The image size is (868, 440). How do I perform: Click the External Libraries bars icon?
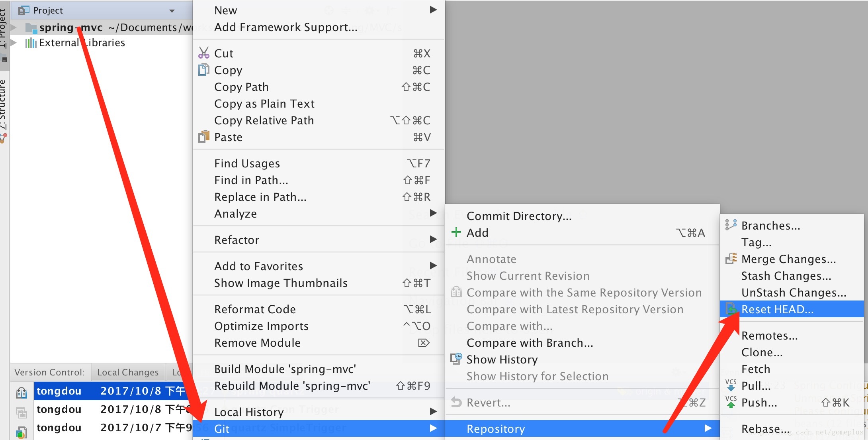pos(31,43)
